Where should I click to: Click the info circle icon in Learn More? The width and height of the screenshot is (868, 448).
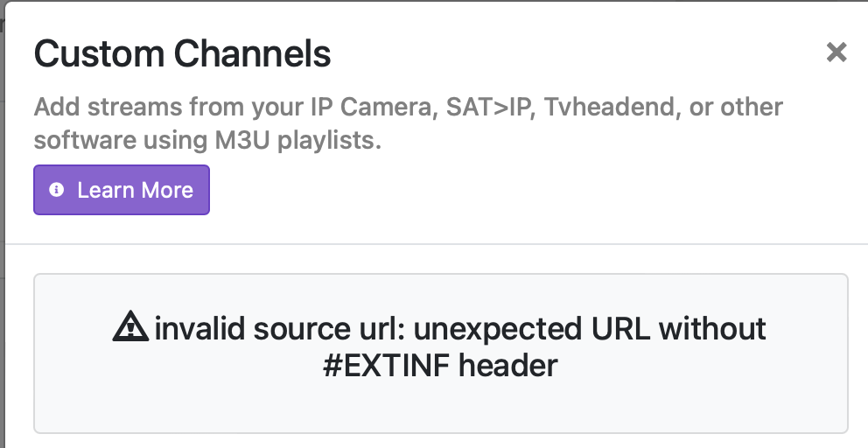[57, 190]
